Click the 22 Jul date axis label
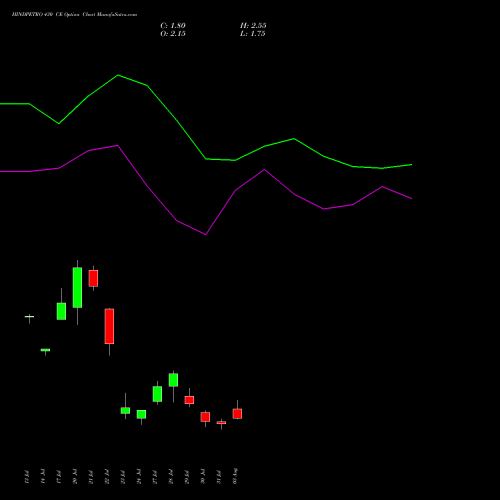 107,476
